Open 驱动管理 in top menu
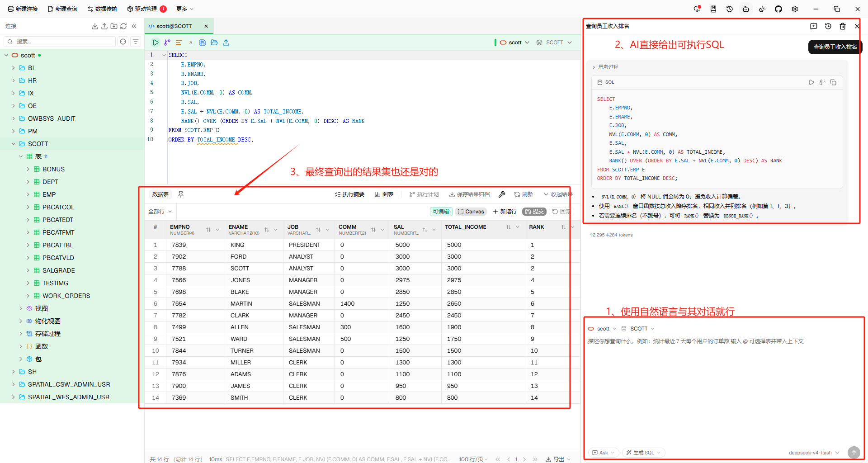Screen dimensions: 868x463 pyautogui.click(x=146, y=9)
